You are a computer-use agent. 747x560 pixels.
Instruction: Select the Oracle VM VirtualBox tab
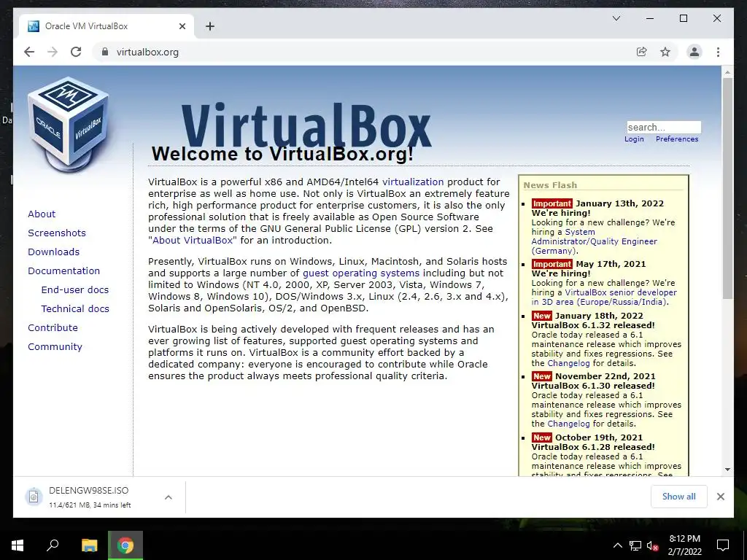click(107, 26)
